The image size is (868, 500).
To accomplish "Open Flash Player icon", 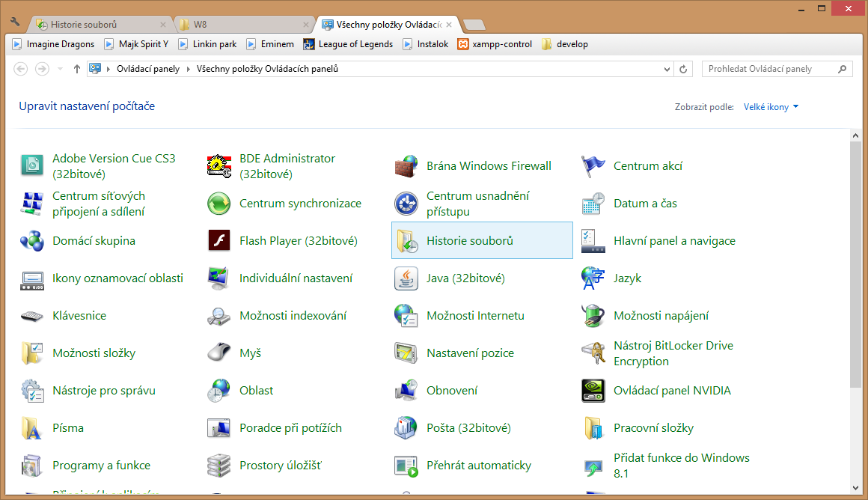I will click(x=219, y=241).
